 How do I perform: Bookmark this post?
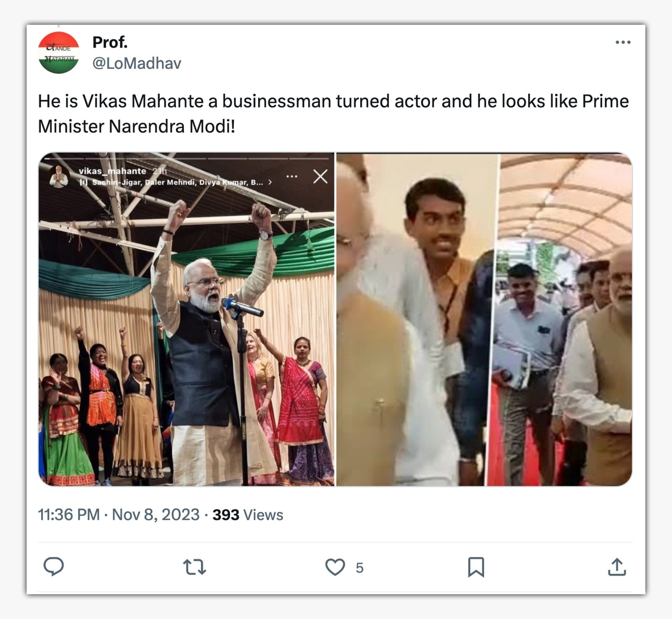pyautogui.click(x=476, y=567)
